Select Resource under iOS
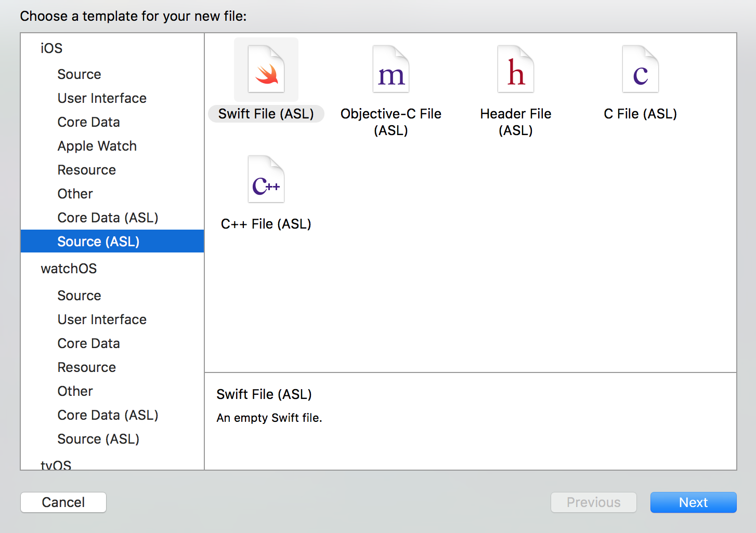Screen dimensions: 756x533 point(112,170)
